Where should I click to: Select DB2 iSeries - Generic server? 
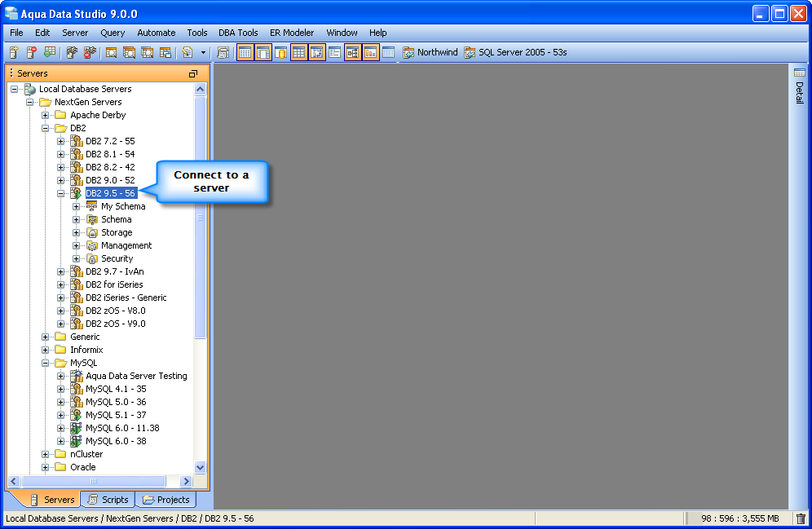pos(126,298)
